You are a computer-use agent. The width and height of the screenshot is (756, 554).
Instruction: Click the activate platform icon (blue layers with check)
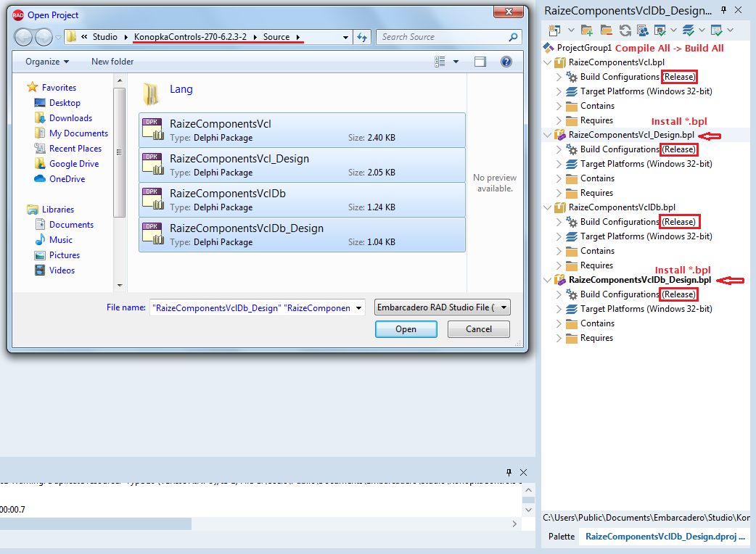pos(689,30)
